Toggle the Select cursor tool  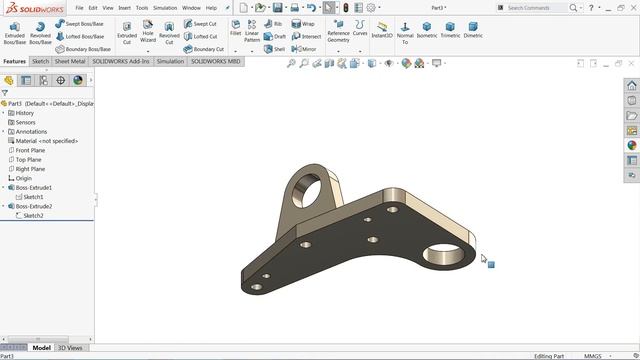pos(329,8)
